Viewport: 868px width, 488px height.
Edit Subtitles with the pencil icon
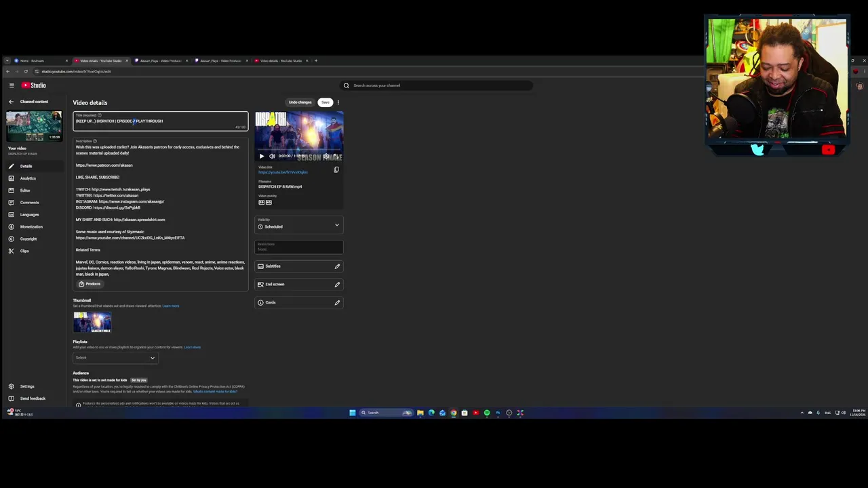point(337,266)
